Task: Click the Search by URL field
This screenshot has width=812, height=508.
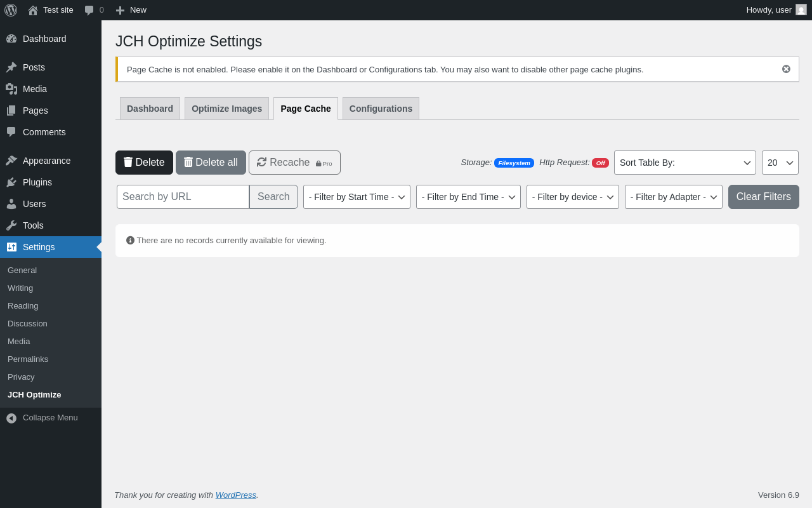Action: point(183,197)
